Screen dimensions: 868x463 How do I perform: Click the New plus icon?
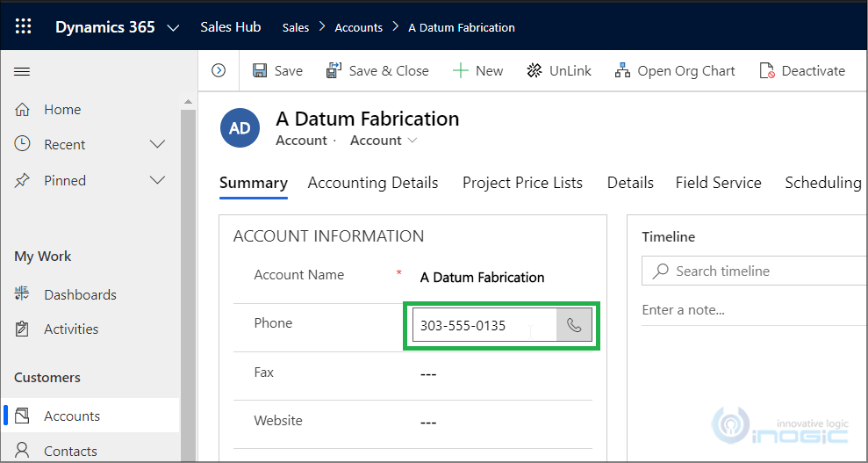(x=460, y=71)
